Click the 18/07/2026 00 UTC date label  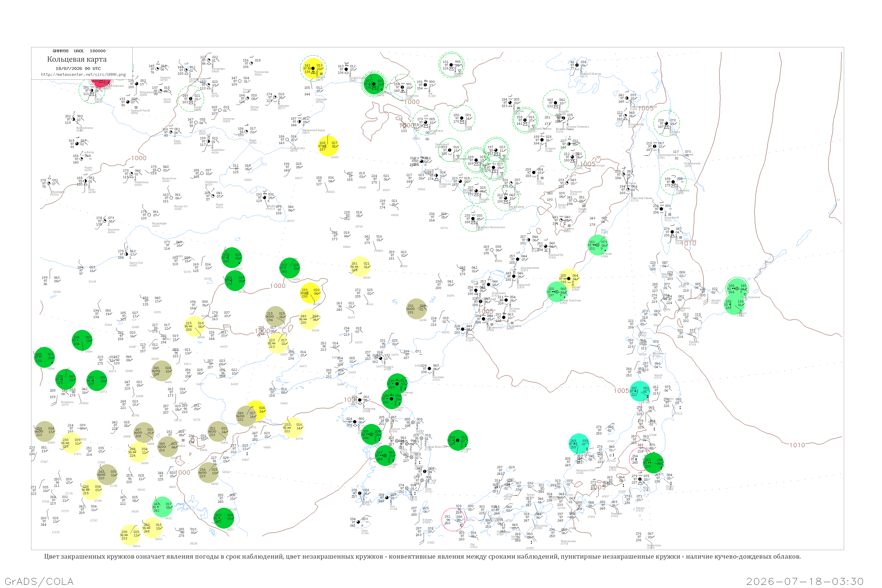click(78, 69)
